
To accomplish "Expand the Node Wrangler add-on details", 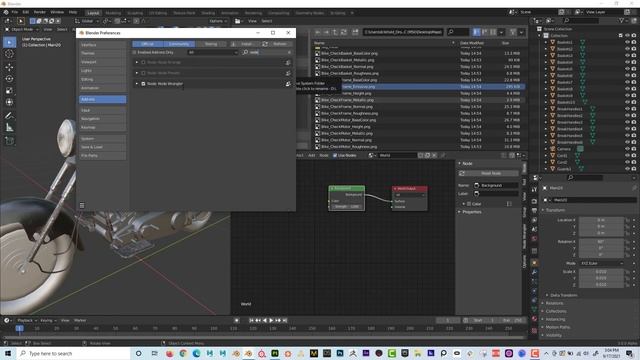I will (137, 84).
